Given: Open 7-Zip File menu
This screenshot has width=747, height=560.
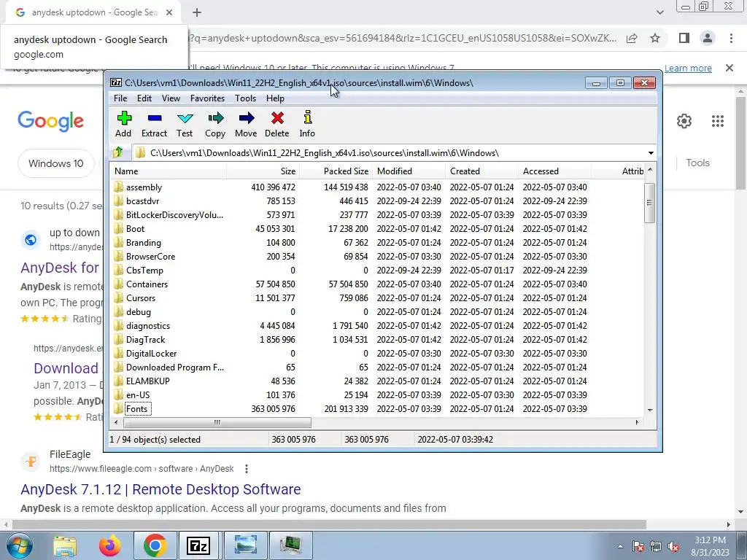Looking at the screenshot, I should pyautogui.click(x=120, y=98).
